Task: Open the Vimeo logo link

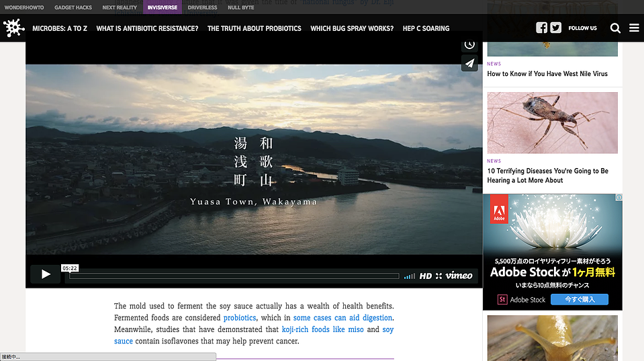Action: [459, 276]
